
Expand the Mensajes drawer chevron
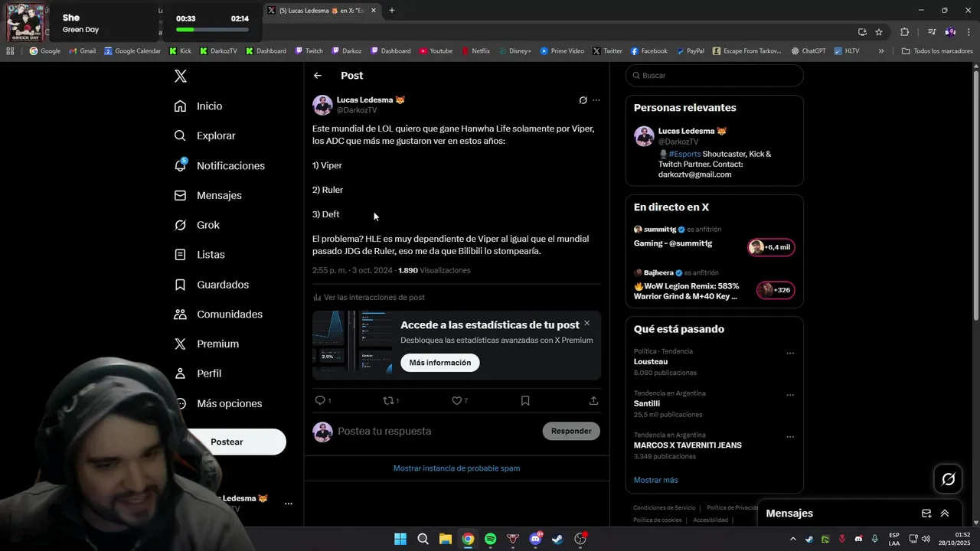(945, 514)
